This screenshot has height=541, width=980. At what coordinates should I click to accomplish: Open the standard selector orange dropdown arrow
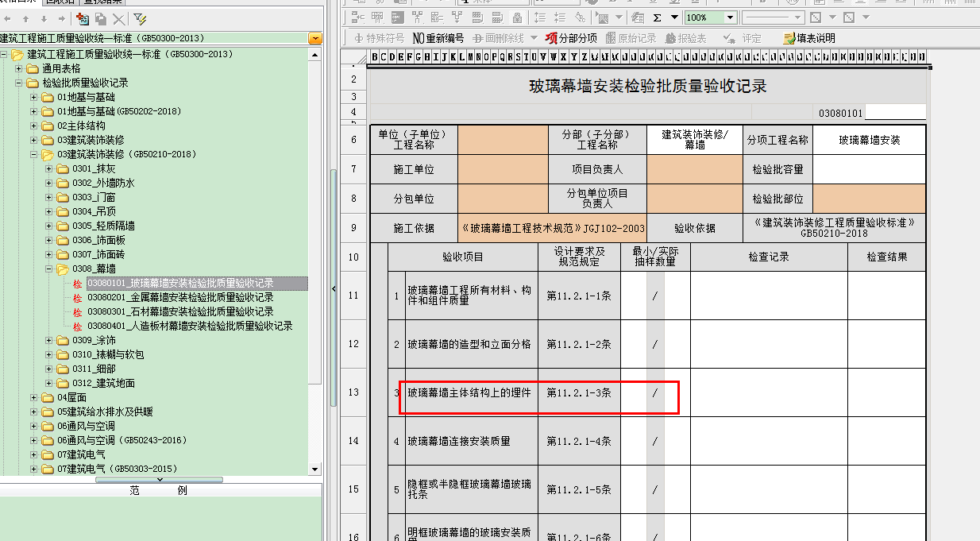pyautogui.click(x=315, y=38)
